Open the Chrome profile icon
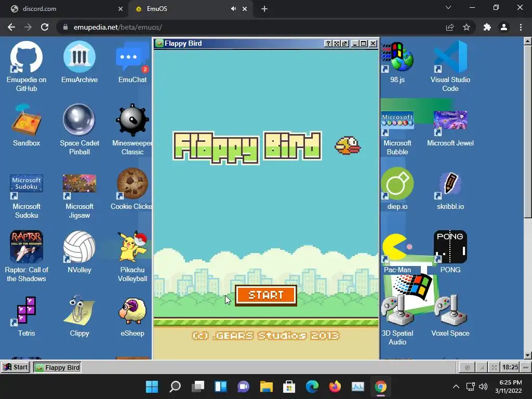532x399 pixels. point(504,27)
